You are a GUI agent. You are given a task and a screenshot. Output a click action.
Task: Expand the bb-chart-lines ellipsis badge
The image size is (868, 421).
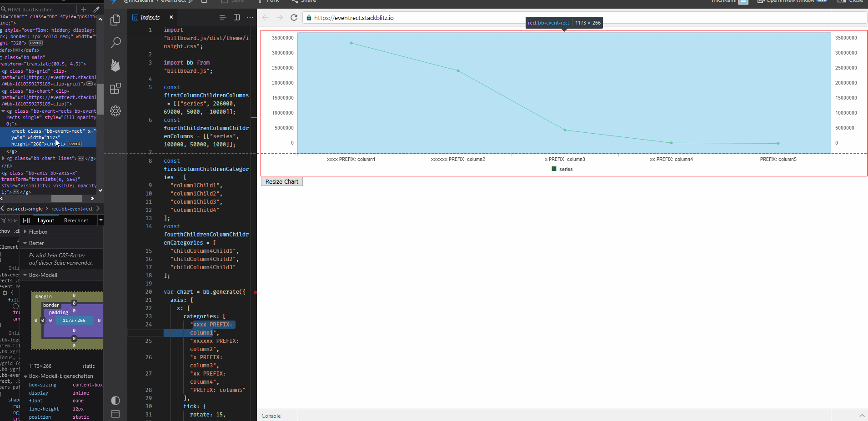81,158
